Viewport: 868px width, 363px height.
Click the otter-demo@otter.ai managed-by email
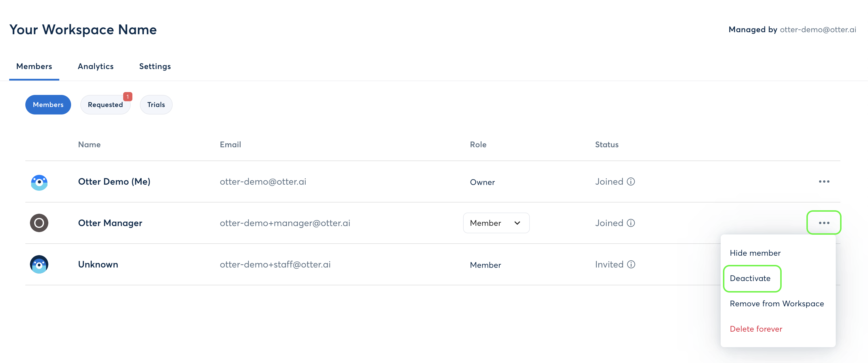coord(818,30)
